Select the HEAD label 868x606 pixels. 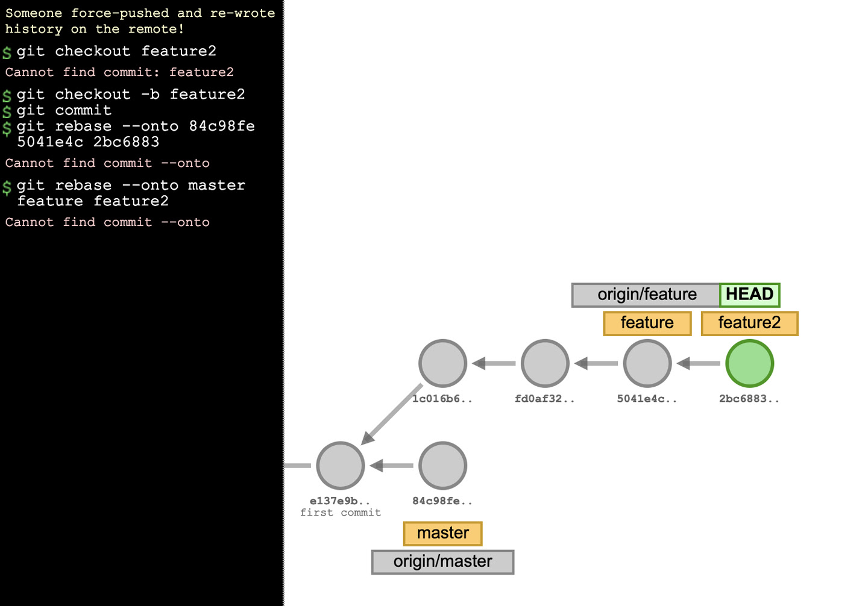[x=749, y=295]
